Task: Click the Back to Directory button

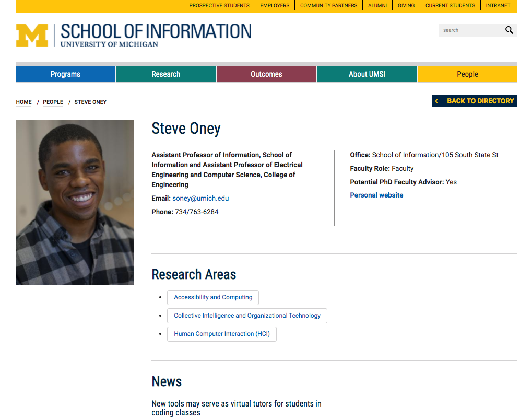Action: [x=475, y=101]
